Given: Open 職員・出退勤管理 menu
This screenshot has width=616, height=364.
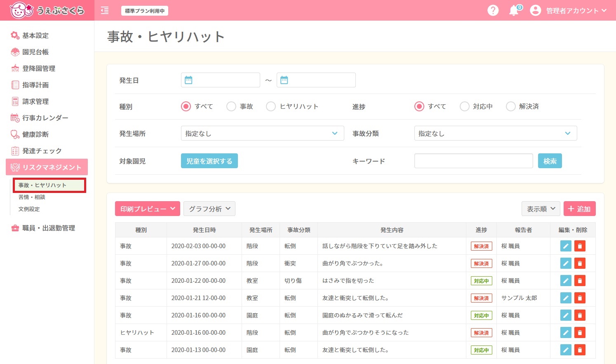Looking at the screenshot, I should coord(43,228).
